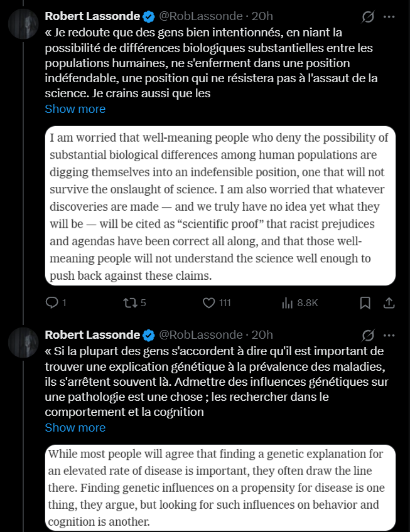410x532 pixels.
Task: Open the quote image about well-meaning people
Action: point(220,206)
